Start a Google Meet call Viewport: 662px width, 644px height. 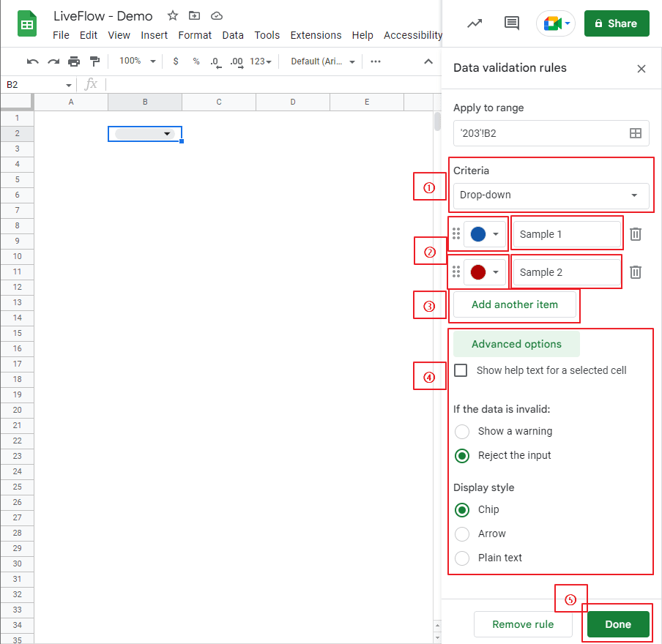556,23
